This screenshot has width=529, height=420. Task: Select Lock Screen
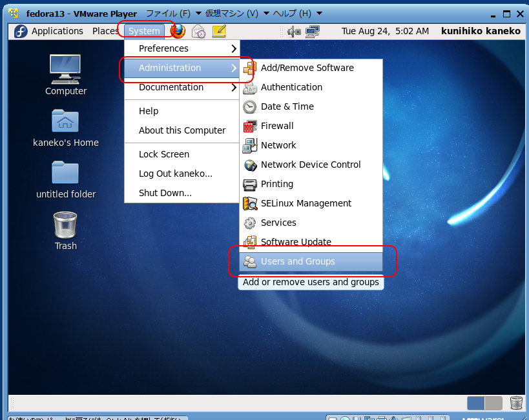(182, 154)
